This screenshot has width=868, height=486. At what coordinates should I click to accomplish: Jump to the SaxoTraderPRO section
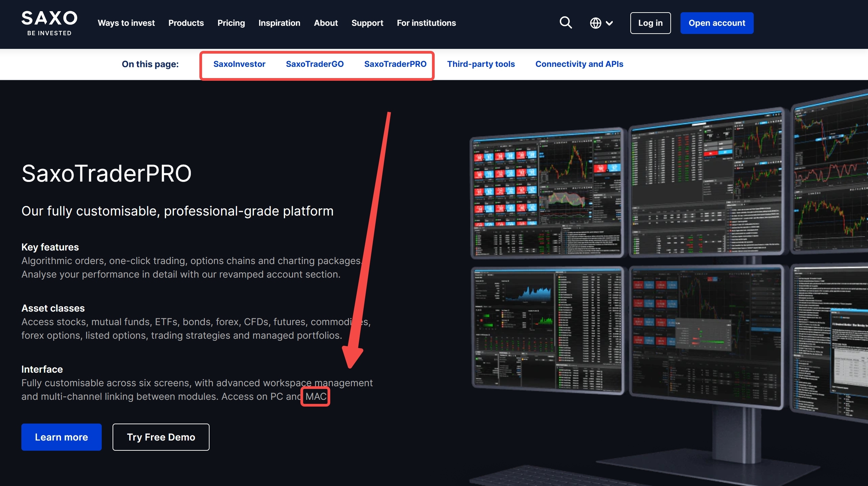click(395, 64)
